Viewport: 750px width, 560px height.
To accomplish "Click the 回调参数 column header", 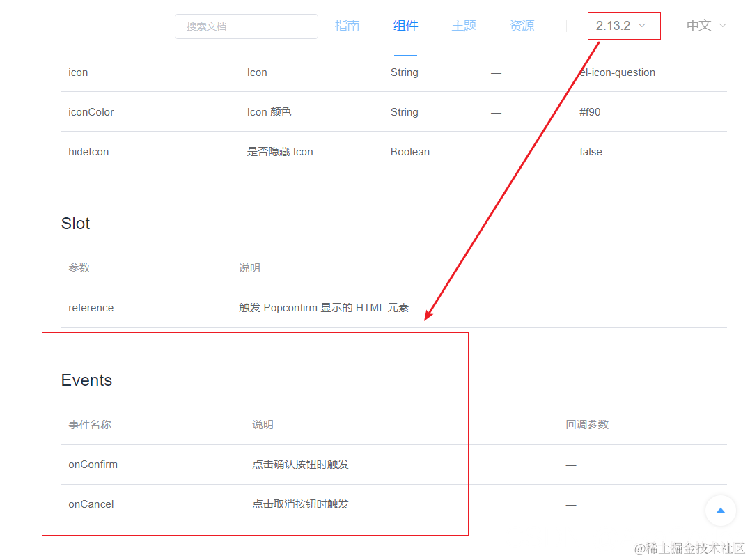I will pyautogui.click(x=587, y=425).
